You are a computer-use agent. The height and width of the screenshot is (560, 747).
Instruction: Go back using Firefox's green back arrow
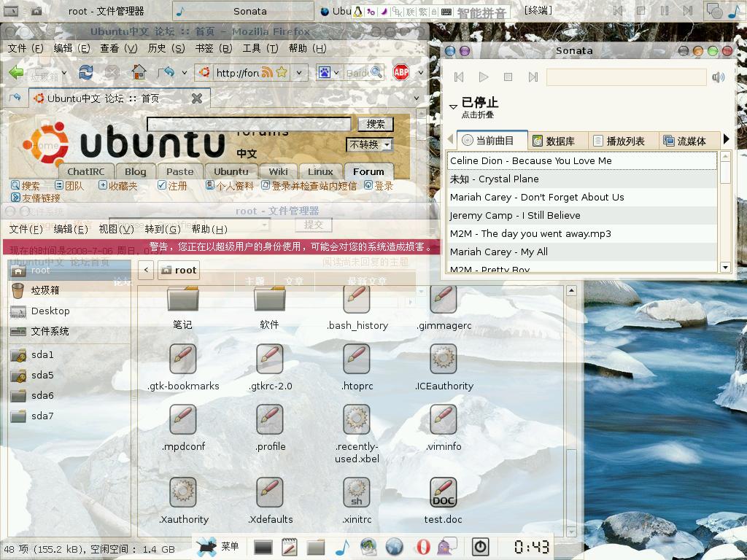[17, 72]
